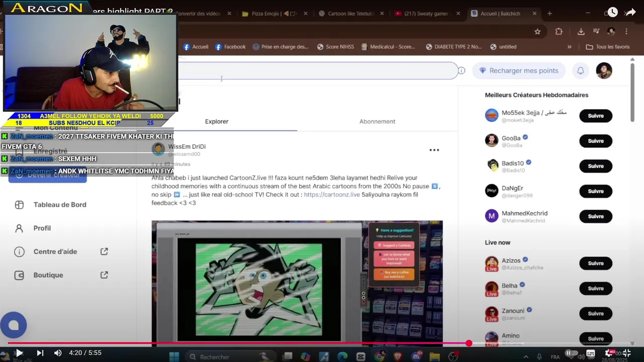This screenshot has height=362, width=644.
Task: Select the Accueil | Bakchich tab
Action: tap(504, 14)
